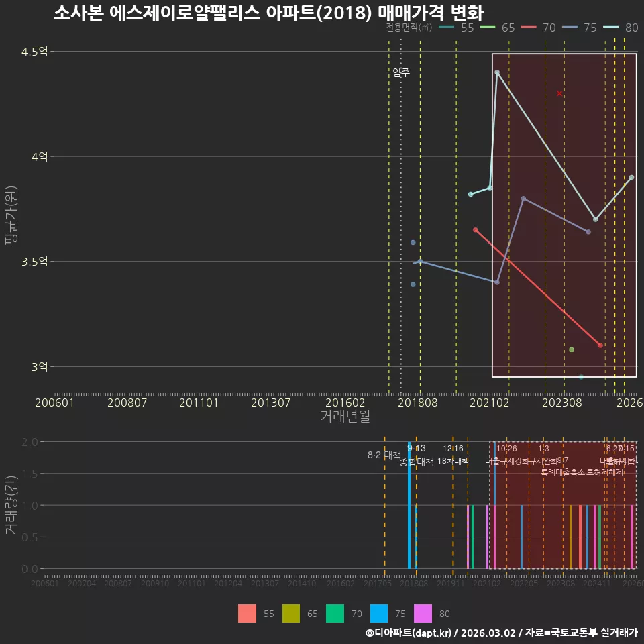This screenshot has height=644, width=644.
Task: Click the blue-gray 75 line swatch in top legend
Action: (x=570, y=28)
